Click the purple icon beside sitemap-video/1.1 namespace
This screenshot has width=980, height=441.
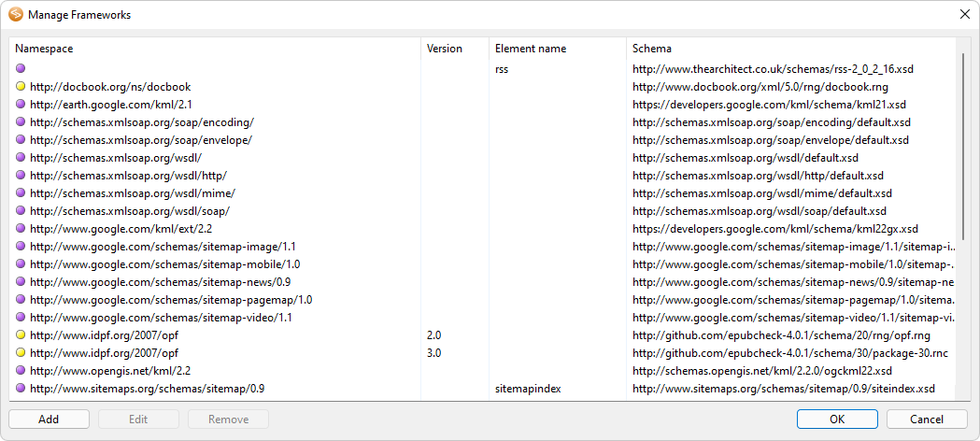click(21, 318)
